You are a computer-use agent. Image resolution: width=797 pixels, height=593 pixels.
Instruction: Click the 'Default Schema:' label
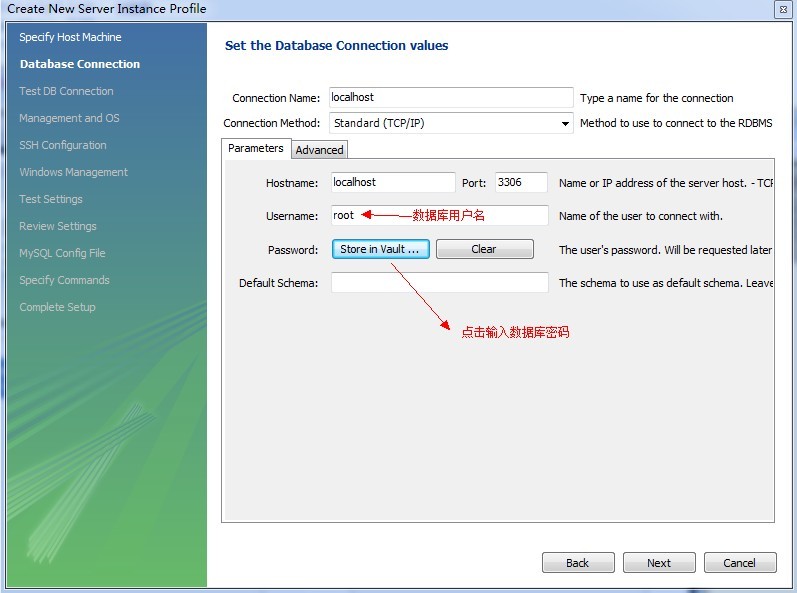(279, 283)
